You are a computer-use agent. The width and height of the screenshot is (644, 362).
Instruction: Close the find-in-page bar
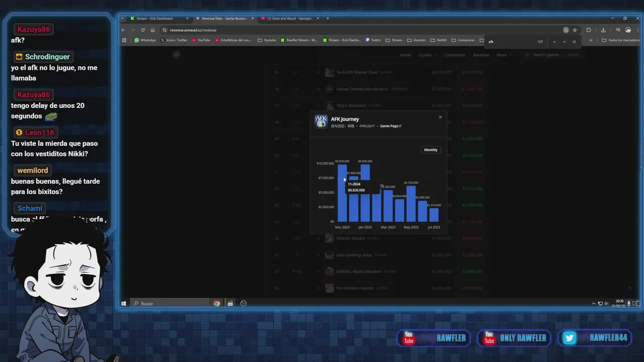(x=574, y=42)
